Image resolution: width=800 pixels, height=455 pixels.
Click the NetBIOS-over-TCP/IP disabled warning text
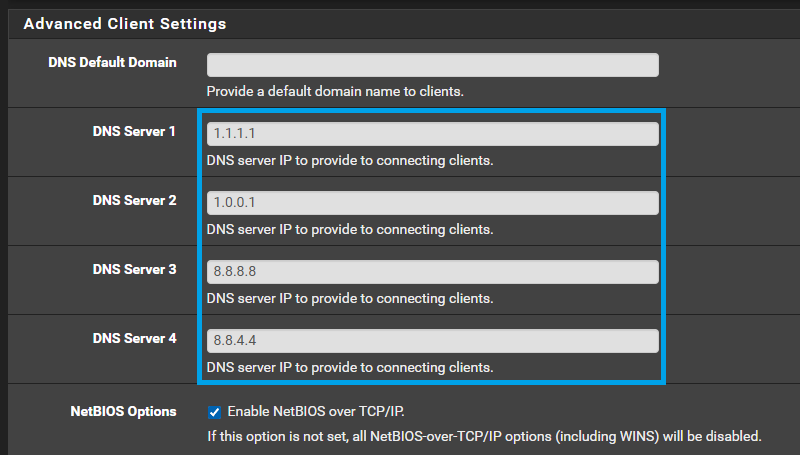coord(484,437)
